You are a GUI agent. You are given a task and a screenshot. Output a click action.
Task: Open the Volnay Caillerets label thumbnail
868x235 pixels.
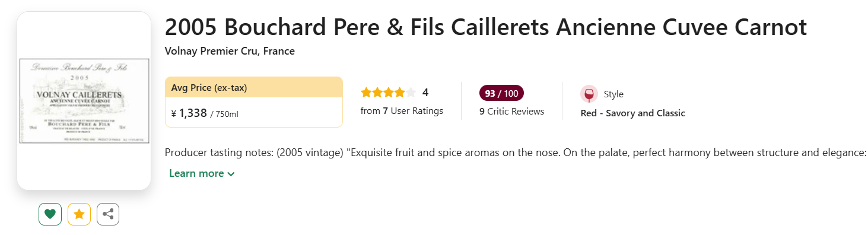[84, 101]
